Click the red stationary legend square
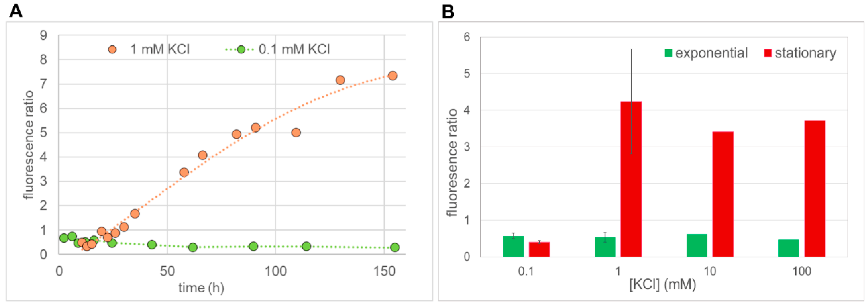Viewport: 868px width, 306px height. [x=768, y=53]
